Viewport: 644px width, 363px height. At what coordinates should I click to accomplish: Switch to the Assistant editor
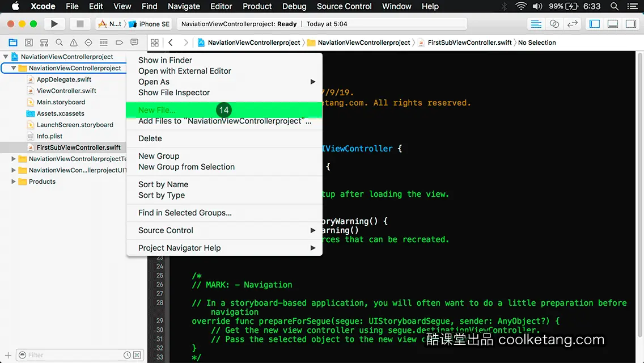click(554, 24)
